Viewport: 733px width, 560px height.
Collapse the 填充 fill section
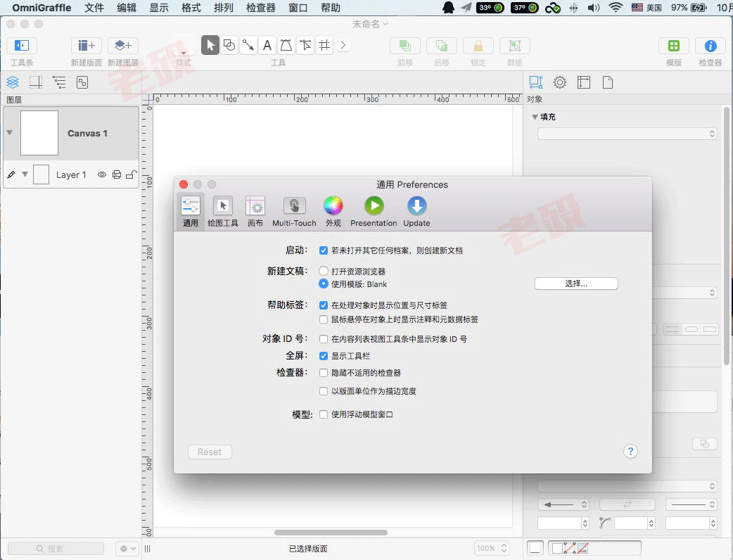[x=535, y=117]
